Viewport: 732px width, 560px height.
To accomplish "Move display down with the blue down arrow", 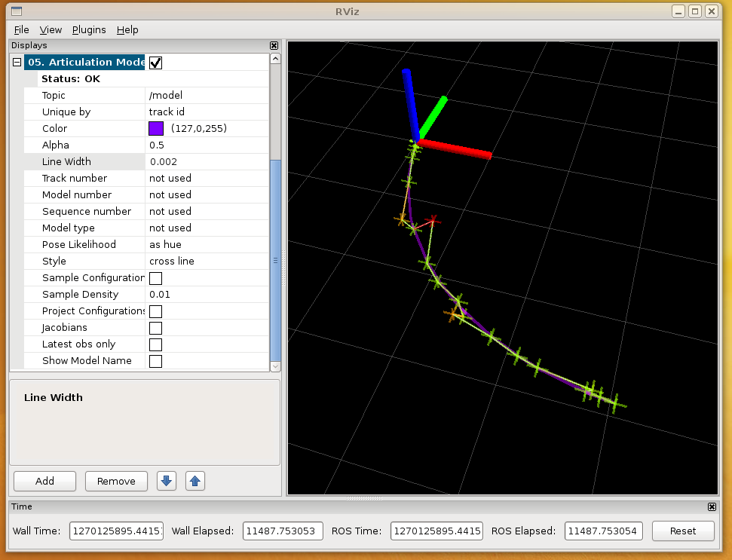I will click(167, 481).
